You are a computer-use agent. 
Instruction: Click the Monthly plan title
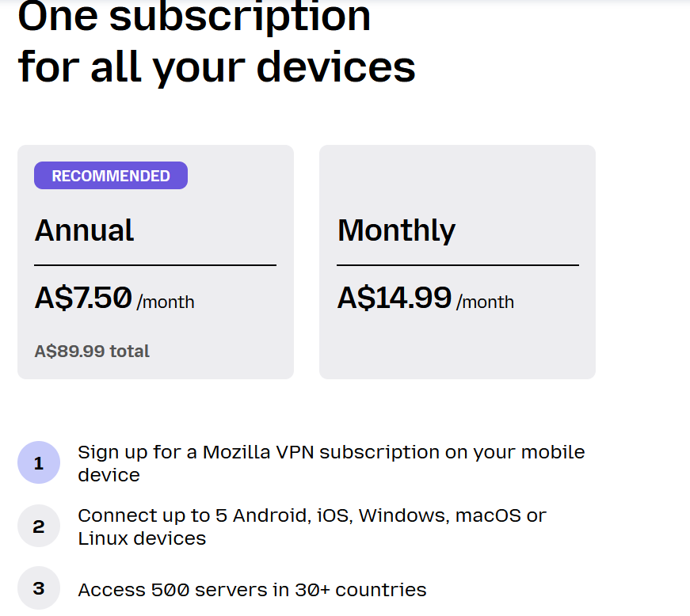point(396,231)
